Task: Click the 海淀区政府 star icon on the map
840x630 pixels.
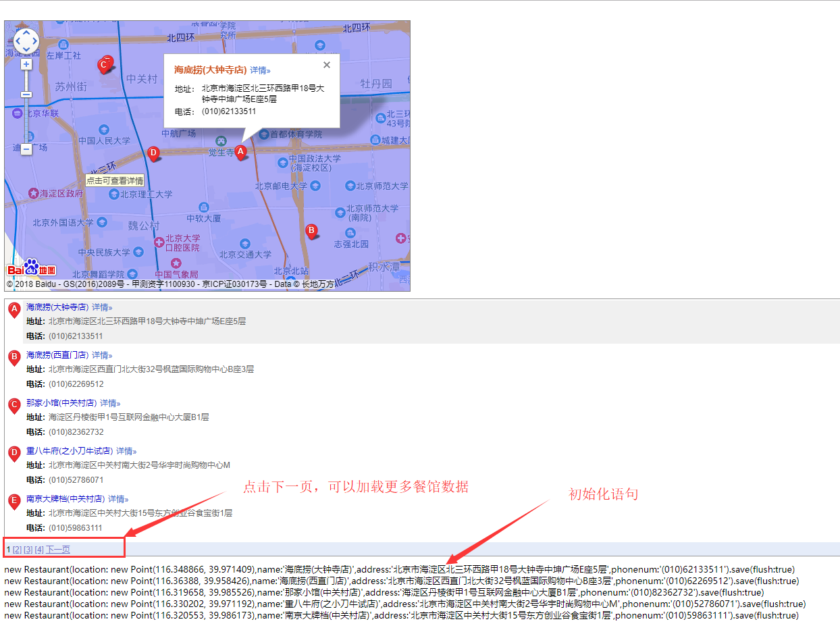Action: click(33, 194)
